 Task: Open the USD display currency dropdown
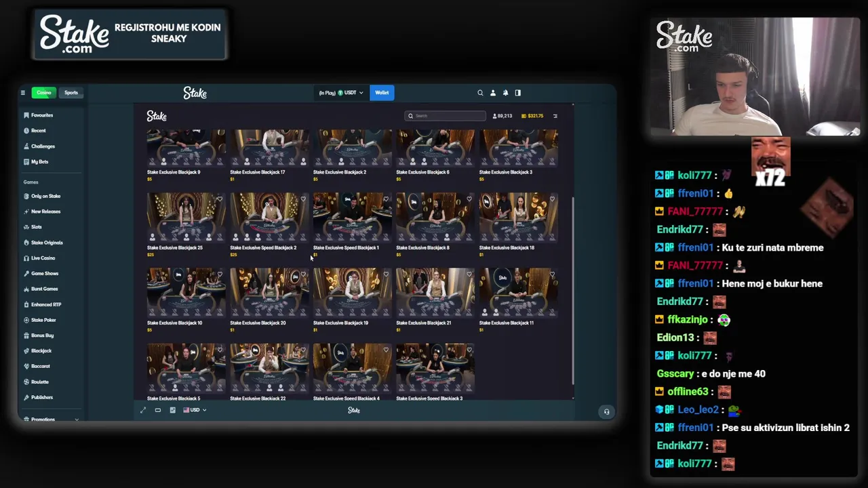click(195, 410)
